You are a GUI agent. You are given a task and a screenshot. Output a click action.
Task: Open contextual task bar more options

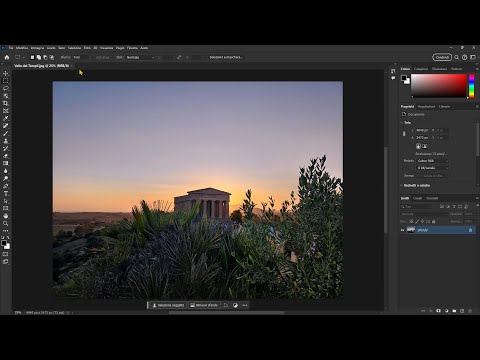tap(245, 305)
